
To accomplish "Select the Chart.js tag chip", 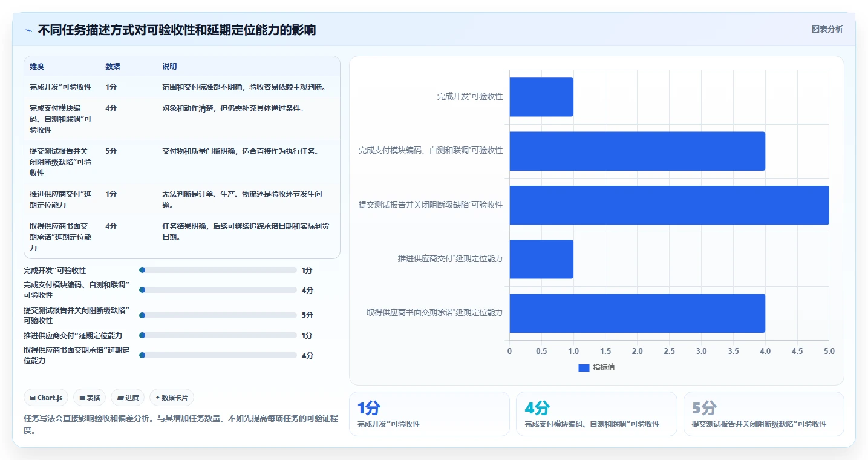I will point(47,398).
